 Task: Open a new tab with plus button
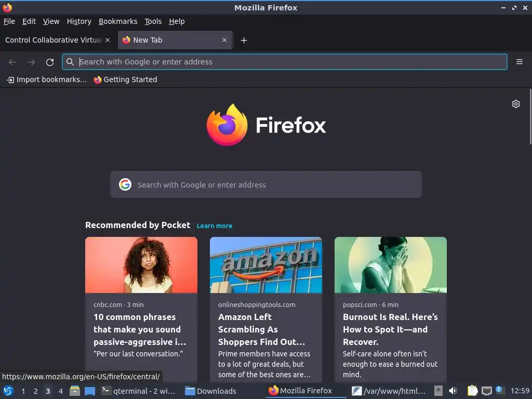tap(244, 41)
